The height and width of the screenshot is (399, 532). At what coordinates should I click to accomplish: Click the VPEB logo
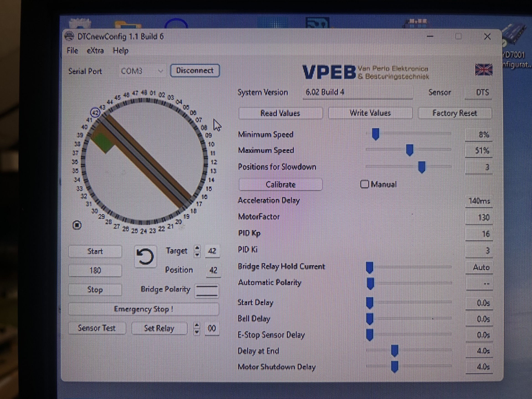[329, 72]
